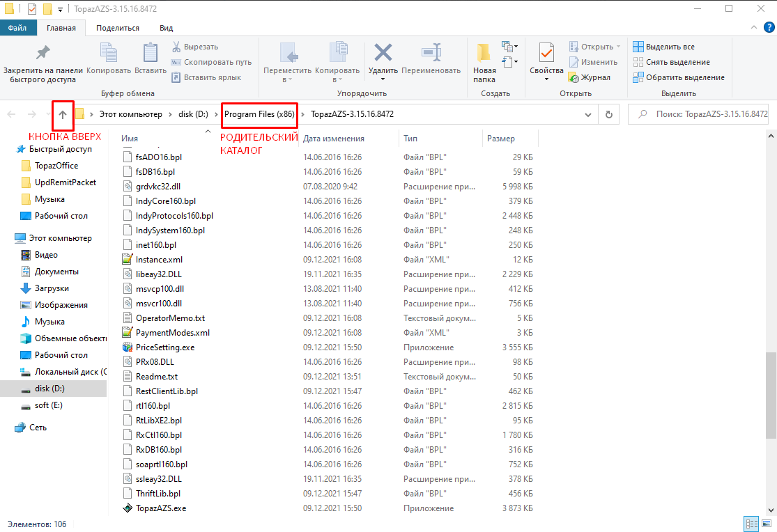Switch to Details view icon in status bar
Image resolution: width=777 pixels, height=532 pixels.
752,524
